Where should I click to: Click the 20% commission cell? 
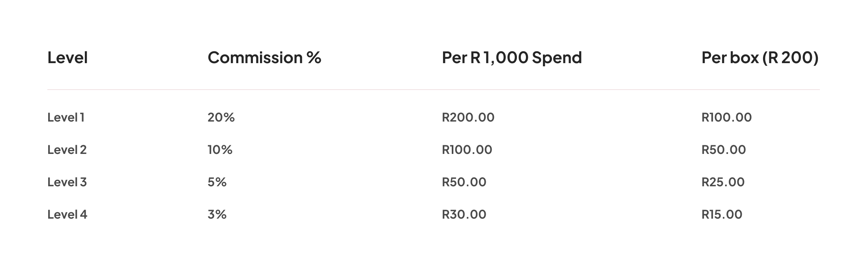click(x=221, y=117)
